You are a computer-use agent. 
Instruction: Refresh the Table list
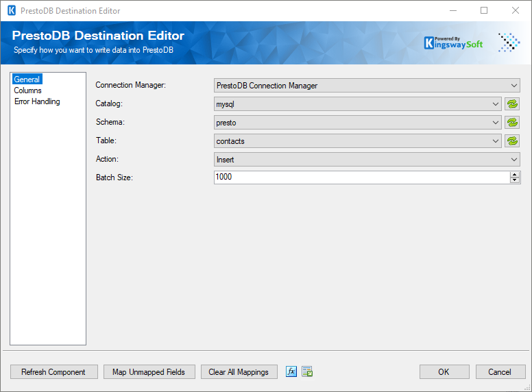click(512, 141)
